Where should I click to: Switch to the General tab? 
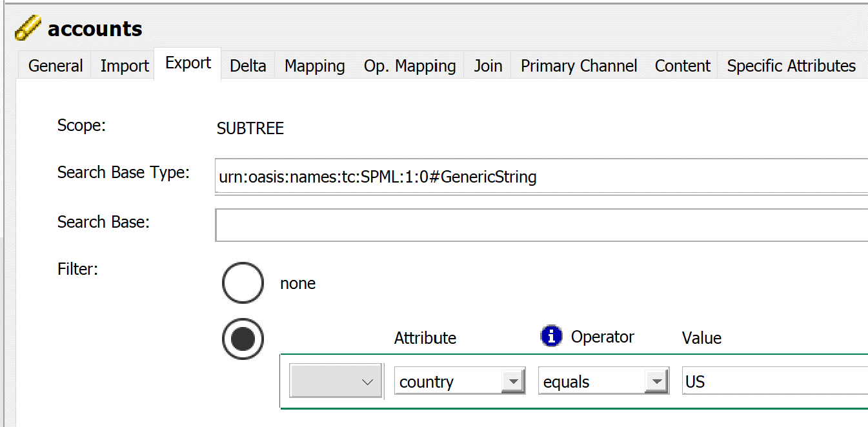[55, 65]
